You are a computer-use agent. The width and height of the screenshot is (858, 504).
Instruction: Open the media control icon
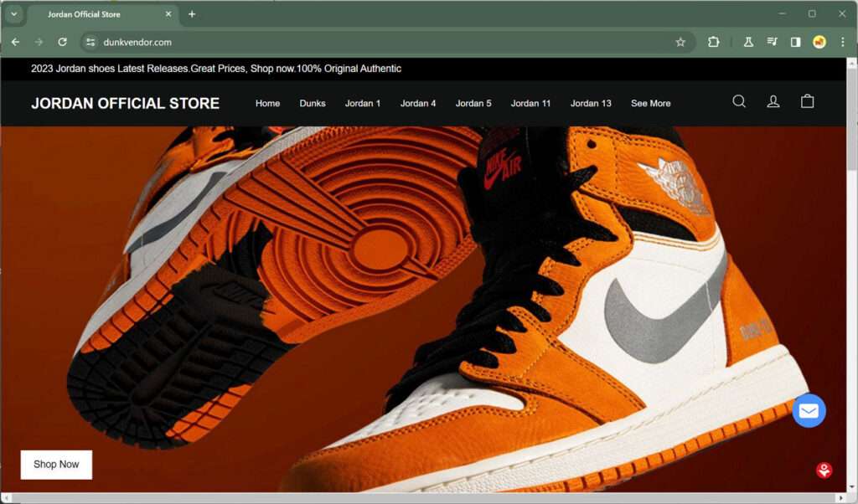coord(772,42)
